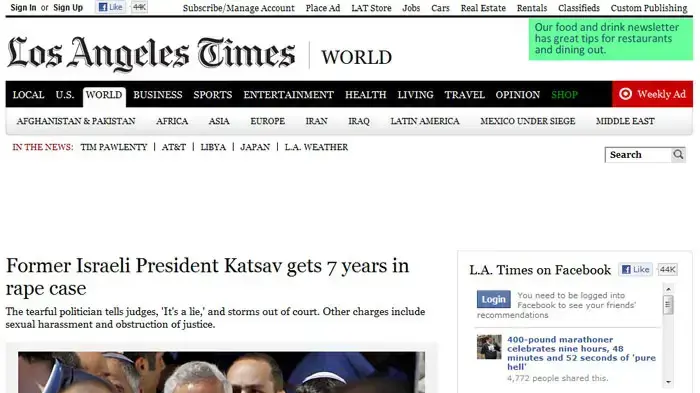Open LAT Store link
The height and width of the screenshot is (393, 700).
pos(371,8)
